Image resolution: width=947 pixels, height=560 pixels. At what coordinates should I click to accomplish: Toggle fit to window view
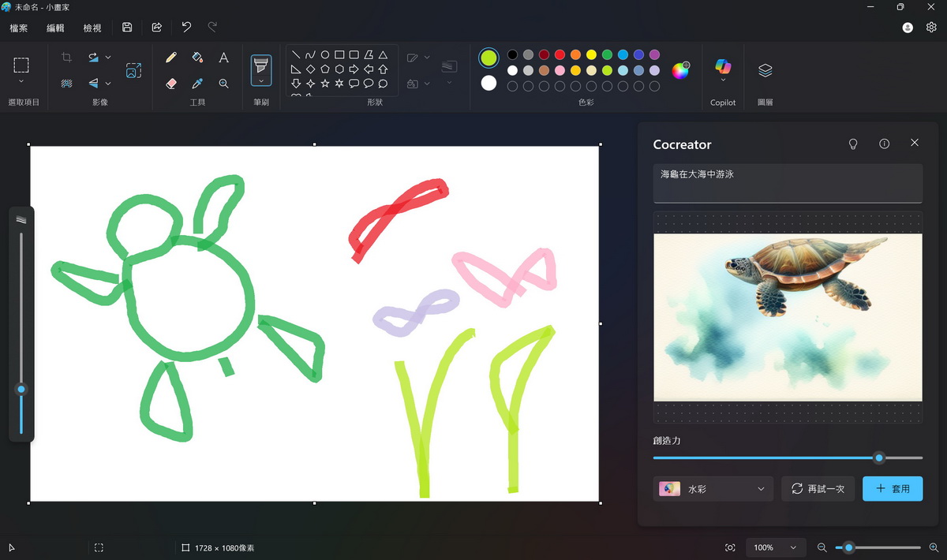[x=730, y=547]
